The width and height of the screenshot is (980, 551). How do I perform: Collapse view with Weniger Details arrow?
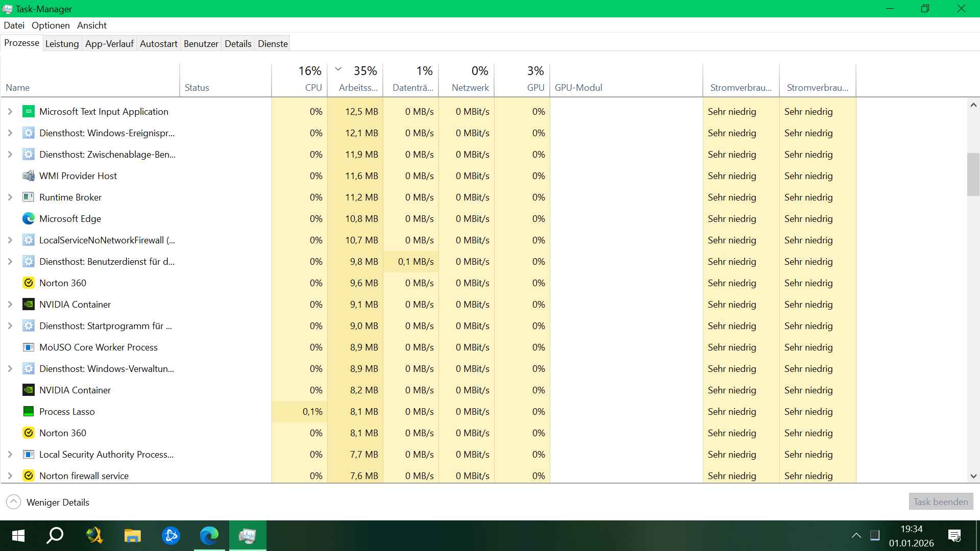tap(14, 502)
